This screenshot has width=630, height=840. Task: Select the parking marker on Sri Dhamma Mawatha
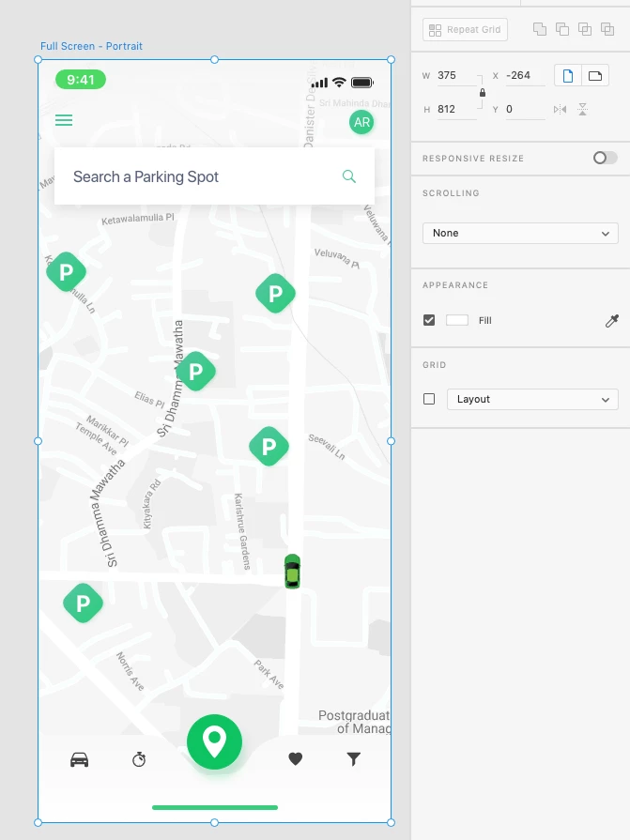pos(195,371)
